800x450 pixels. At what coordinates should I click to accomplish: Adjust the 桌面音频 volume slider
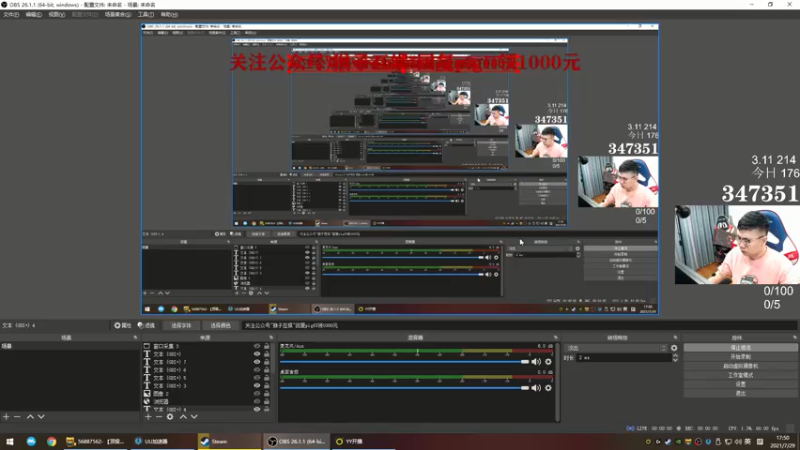405,388
